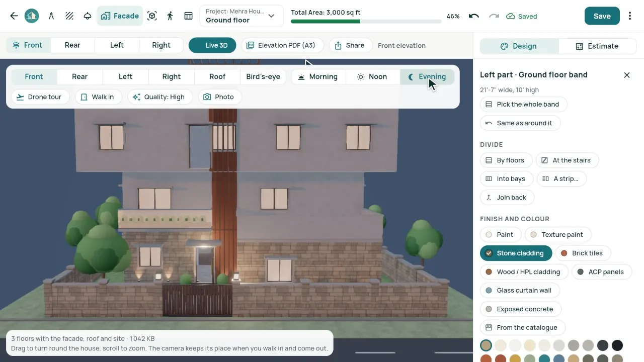Open A strip... divide option

point(561,179)
